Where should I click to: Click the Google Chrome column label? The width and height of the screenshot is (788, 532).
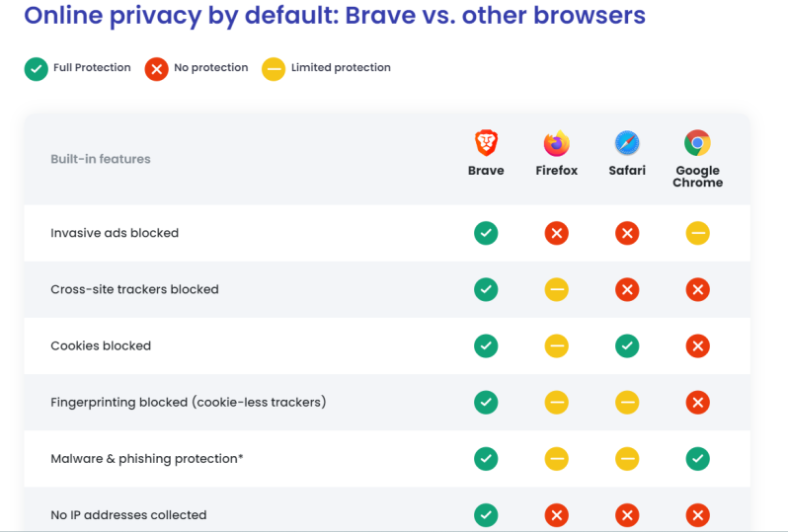pos(697,177)
